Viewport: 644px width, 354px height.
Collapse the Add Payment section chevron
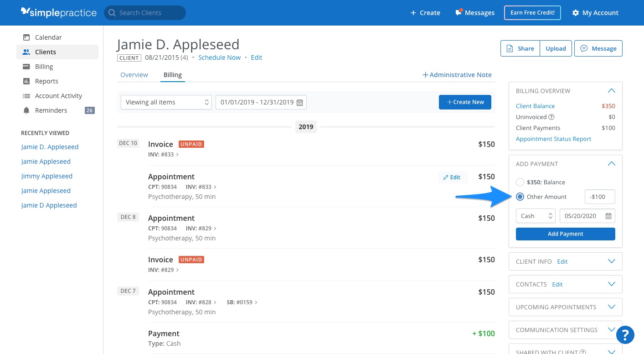click(x=611, y=163)
